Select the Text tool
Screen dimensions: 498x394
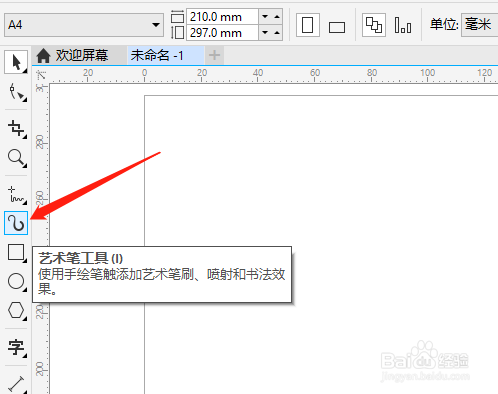[x=16, y=348]
